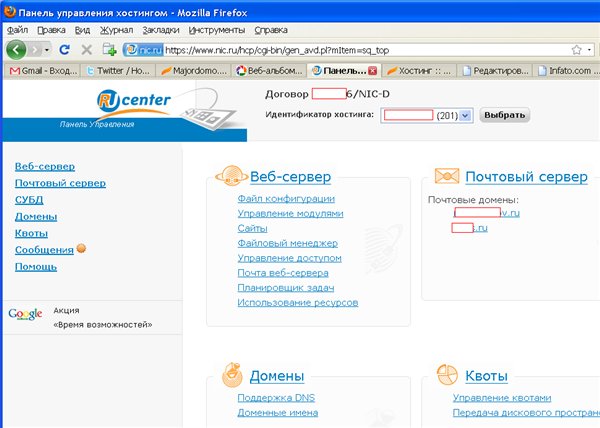Open Файл конфигурации link
The height and width of the screenshot is (428, 600).
pos(286,199)
